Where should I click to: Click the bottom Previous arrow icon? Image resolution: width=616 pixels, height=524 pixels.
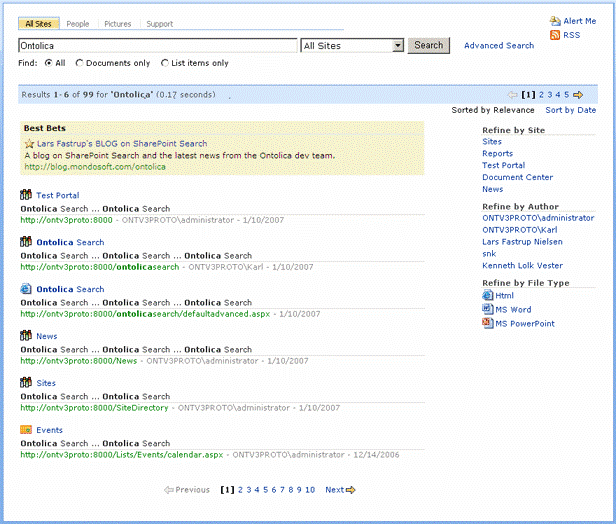[169, 490]
